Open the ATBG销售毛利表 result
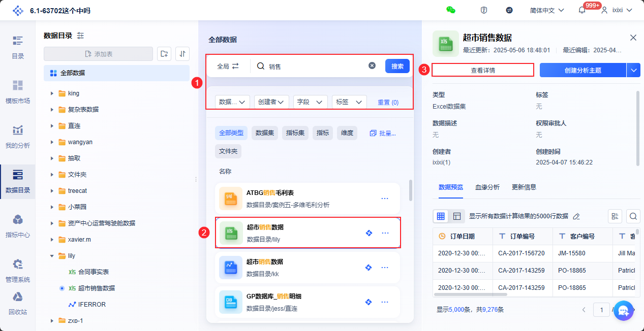 308,199
